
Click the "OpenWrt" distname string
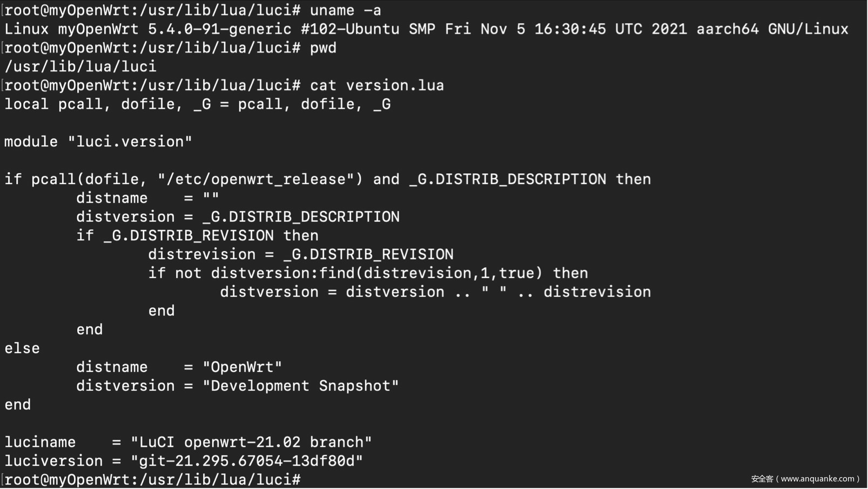pyautogui.click(x=242, y=367)
